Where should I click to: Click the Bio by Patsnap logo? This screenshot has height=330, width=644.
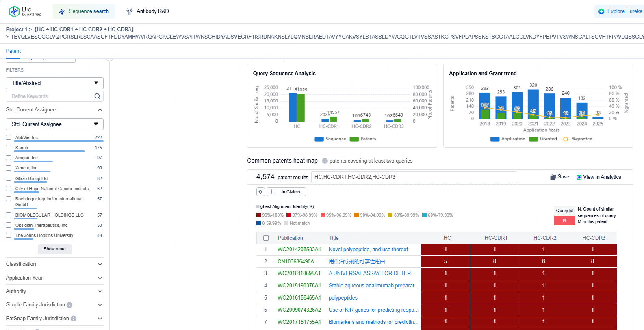click(25, 11)
